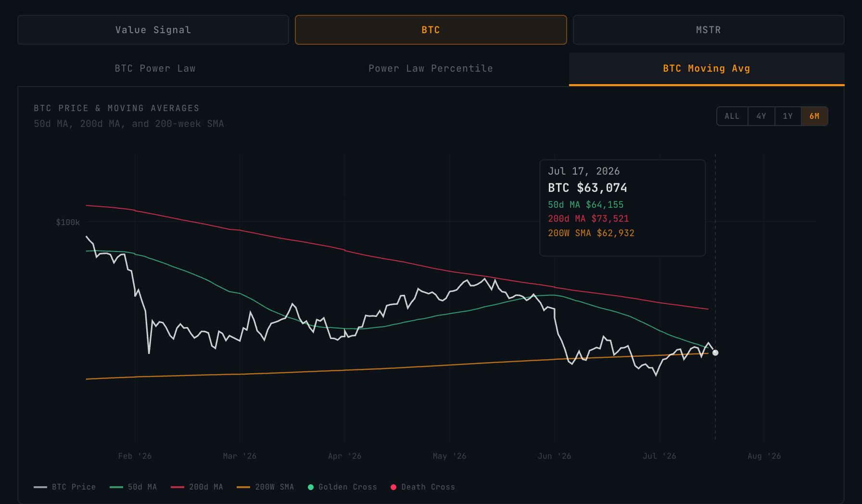Choose the 4Y time range
The width and height of the screenshot is (862, 504).
761,116
